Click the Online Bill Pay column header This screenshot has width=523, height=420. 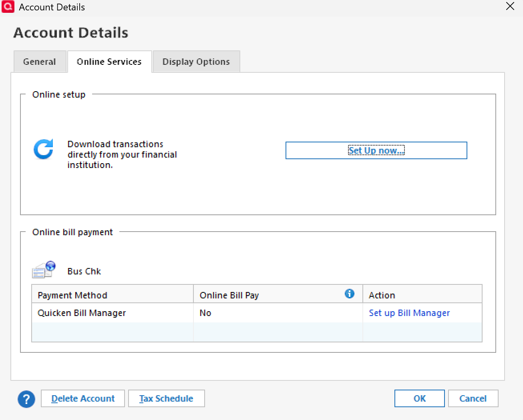[229, 295]
